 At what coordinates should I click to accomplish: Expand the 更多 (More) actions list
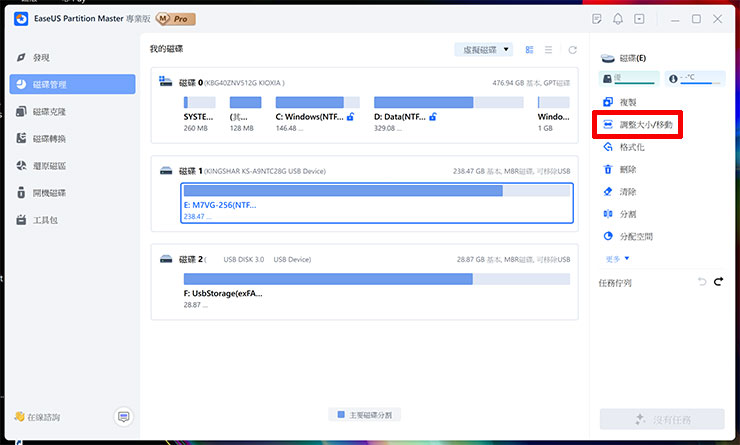point(617,259)
